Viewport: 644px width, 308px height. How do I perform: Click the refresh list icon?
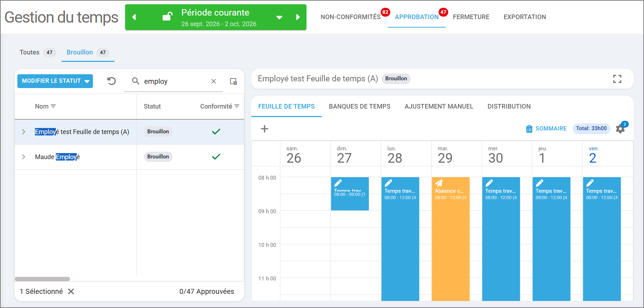[111, 81]
